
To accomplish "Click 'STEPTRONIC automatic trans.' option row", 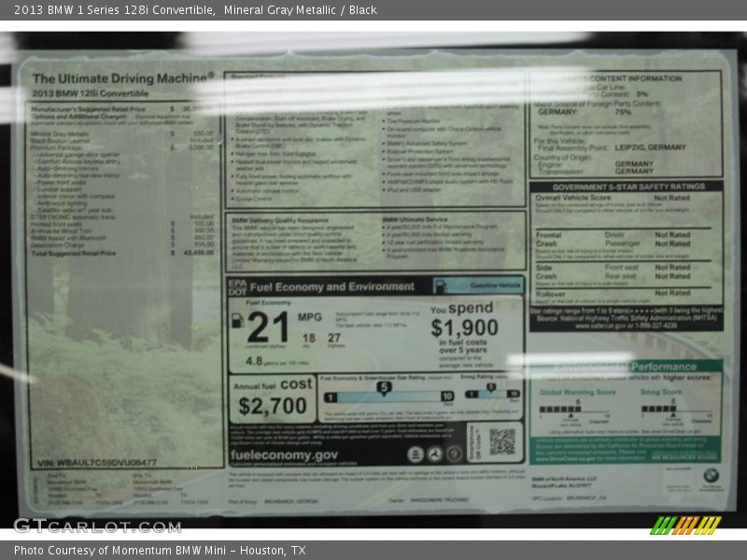I will 122,217.
